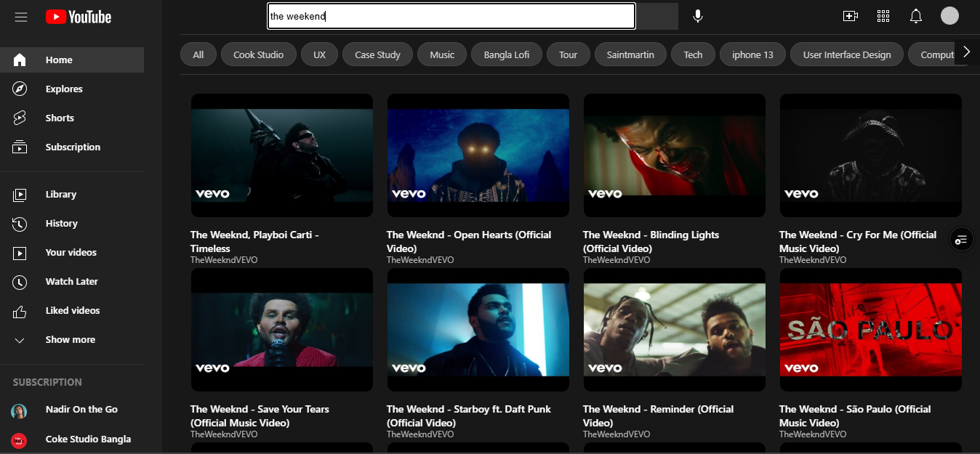Open the Reminder video thumbnail
The image size is (980, 454).
tap(675, 330)
